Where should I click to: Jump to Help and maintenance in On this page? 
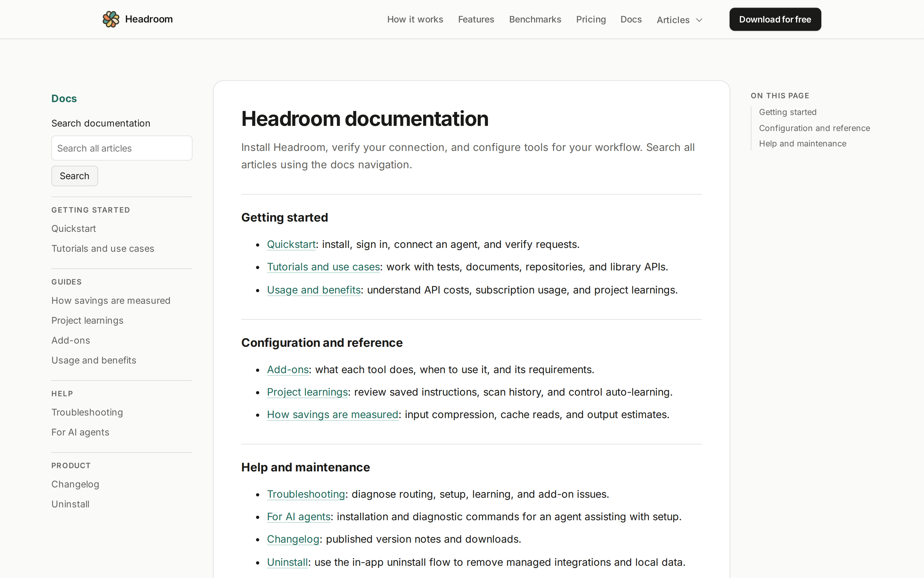click(803, 144)
